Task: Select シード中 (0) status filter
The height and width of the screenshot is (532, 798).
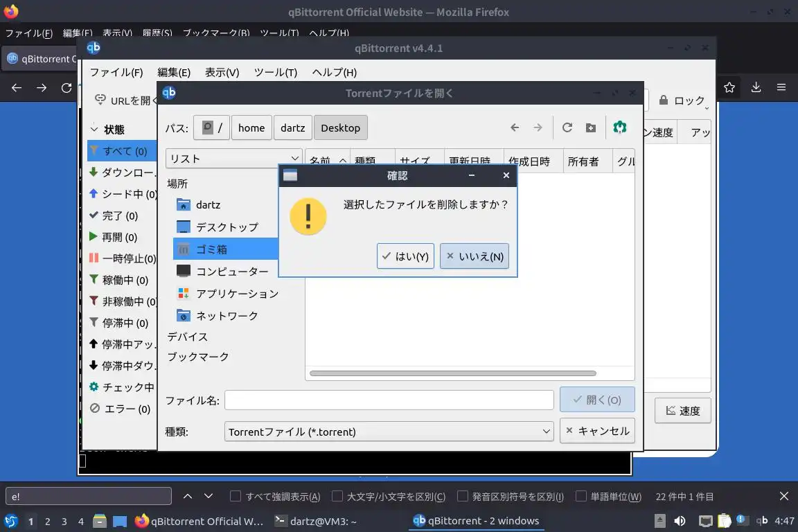Action: click(122, 194)
